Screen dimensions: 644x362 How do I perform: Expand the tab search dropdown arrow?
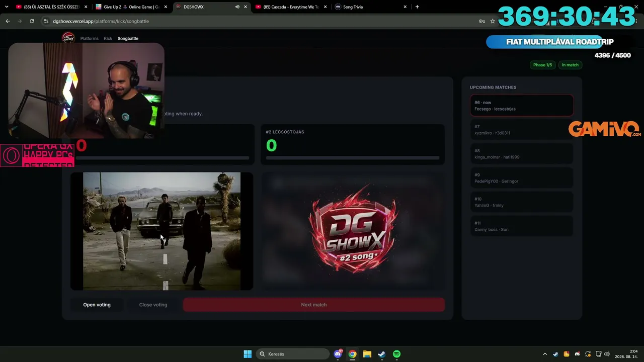point(7,7)
